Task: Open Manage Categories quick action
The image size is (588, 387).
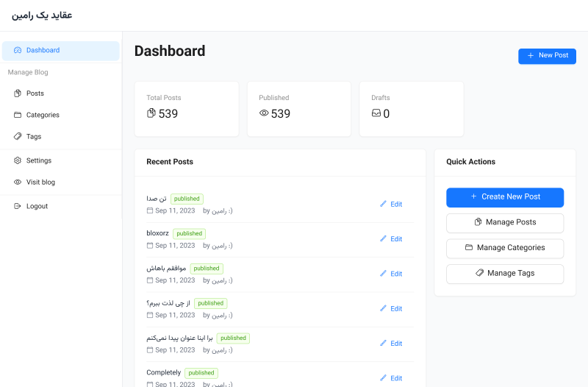Action: (505, 248)
